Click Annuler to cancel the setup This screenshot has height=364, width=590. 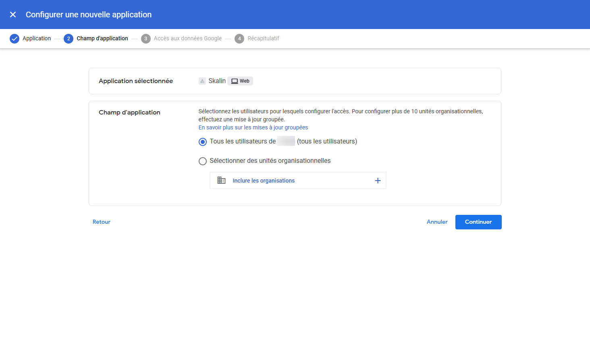click(437, 222)
